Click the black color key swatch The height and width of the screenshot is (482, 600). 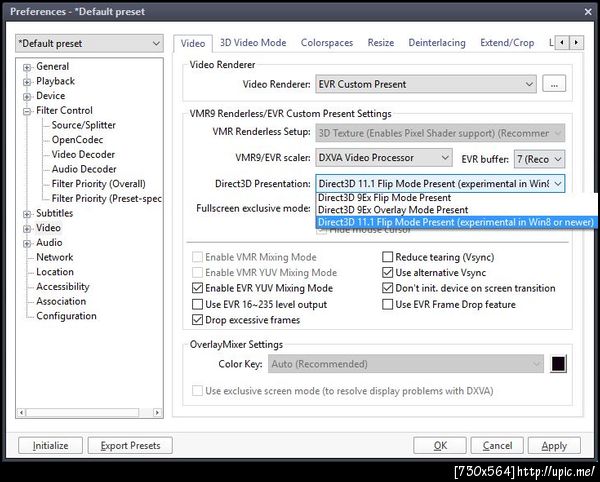tap(558, 364)
